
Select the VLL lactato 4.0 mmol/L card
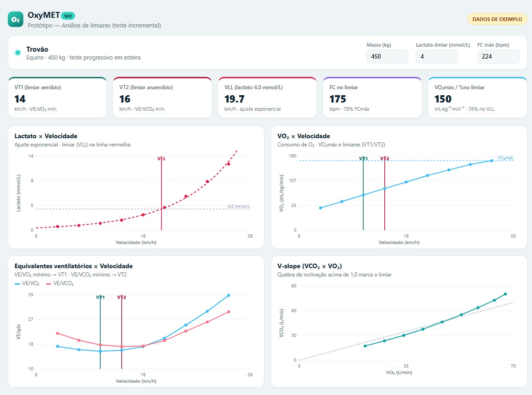pos(267,98)
